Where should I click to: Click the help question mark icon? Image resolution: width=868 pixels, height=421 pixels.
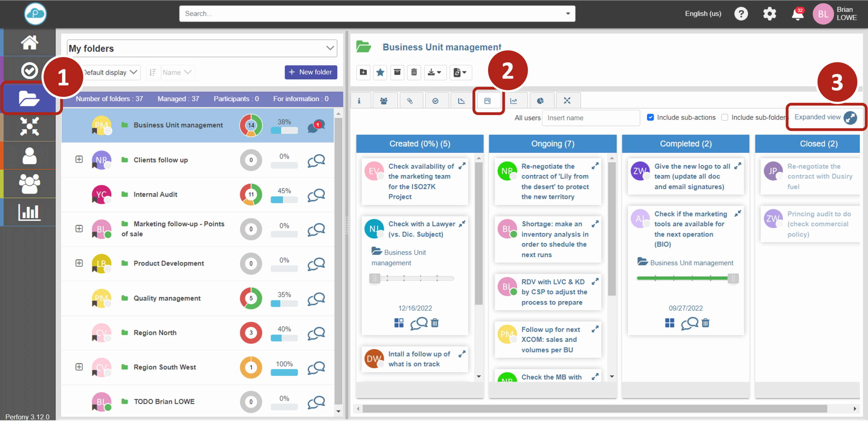[741, 14]
